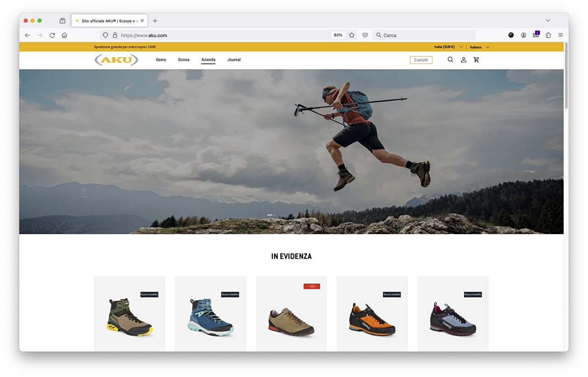This screenshot has height=377, width=588.
Task: Open the Firefox View icon
Action: tap(62, 21)
